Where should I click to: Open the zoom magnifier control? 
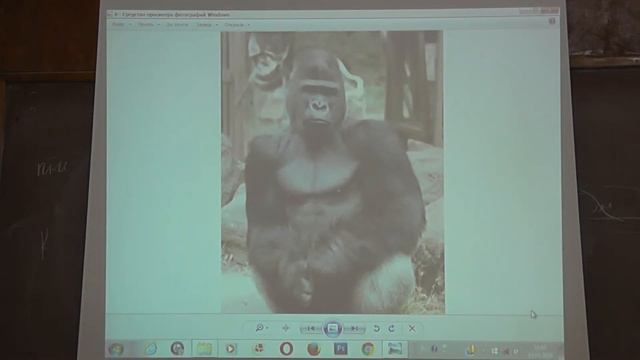(x=261, y=328)
